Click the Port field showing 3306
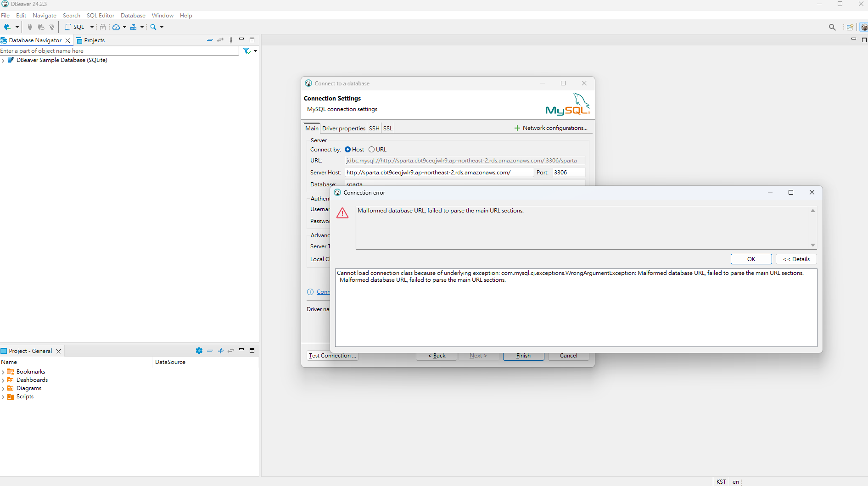The width and height of the screenshot is (868, 486). pos(568,173)
